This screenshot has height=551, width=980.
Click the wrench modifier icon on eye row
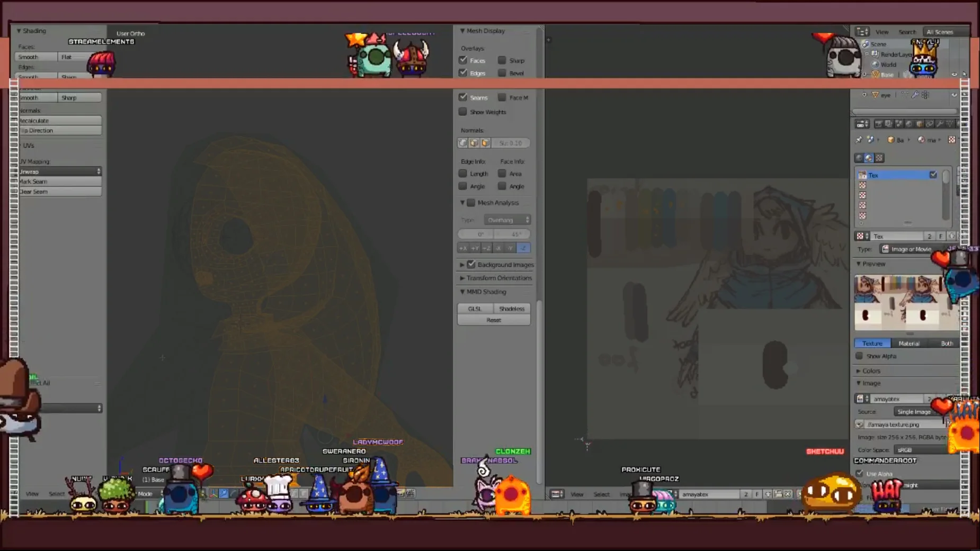tap(915, 95)
